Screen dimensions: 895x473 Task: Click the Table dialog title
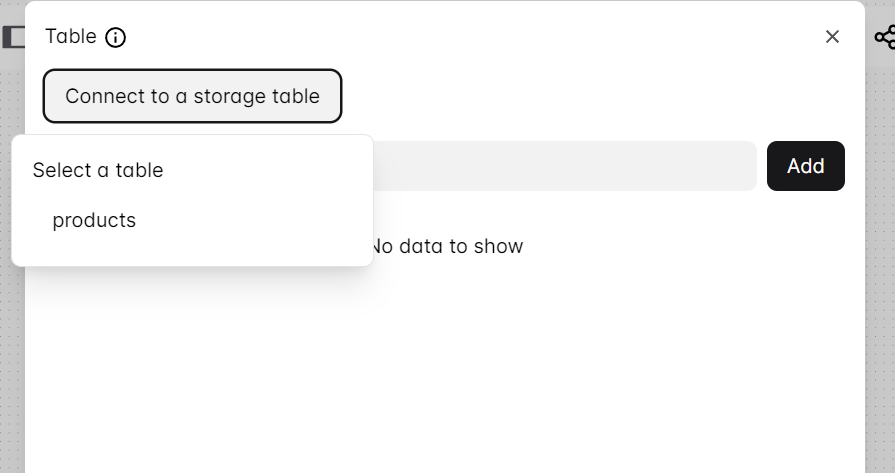[x=71, y=37]
